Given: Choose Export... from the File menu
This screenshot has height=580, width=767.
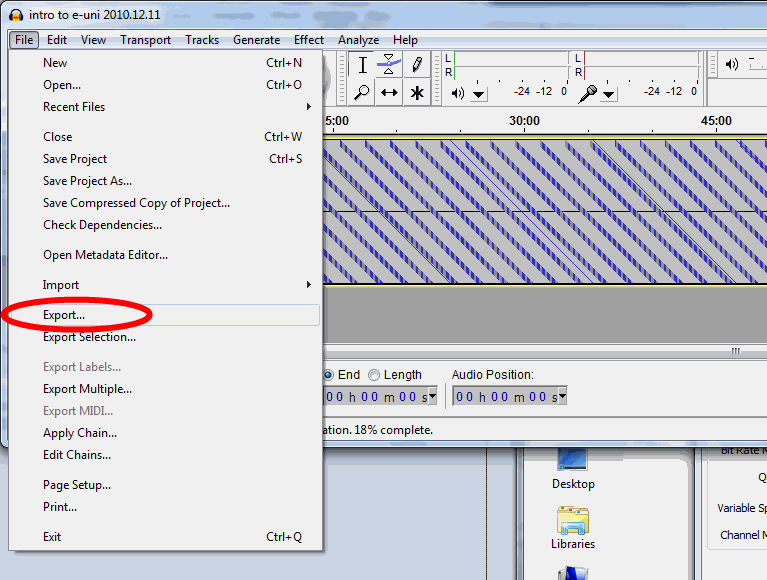Looking at the screenshot, I should click(64, 315).
